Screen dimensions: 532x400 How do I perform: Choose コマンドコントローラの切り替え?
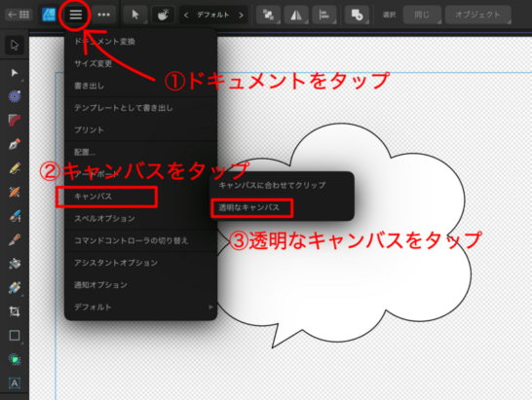[140, 240]
